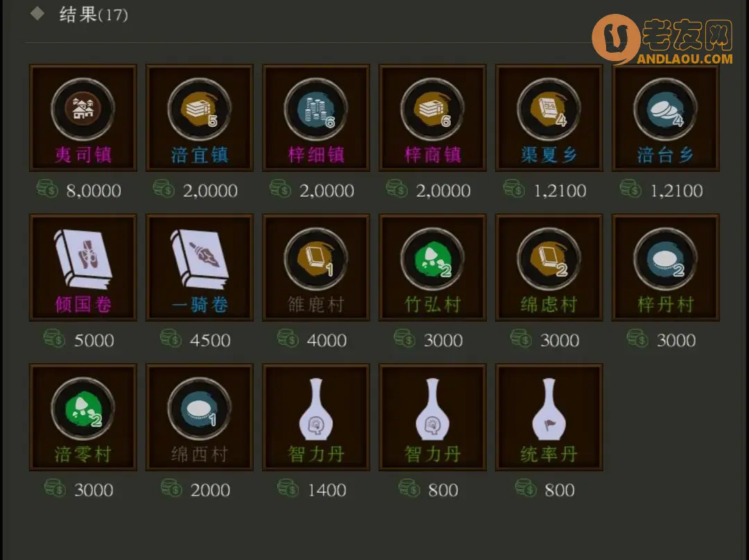The height and width of the screenshot is (560, 749).
Task: Click the 结果(17) header label
Action: pos(93,15)
